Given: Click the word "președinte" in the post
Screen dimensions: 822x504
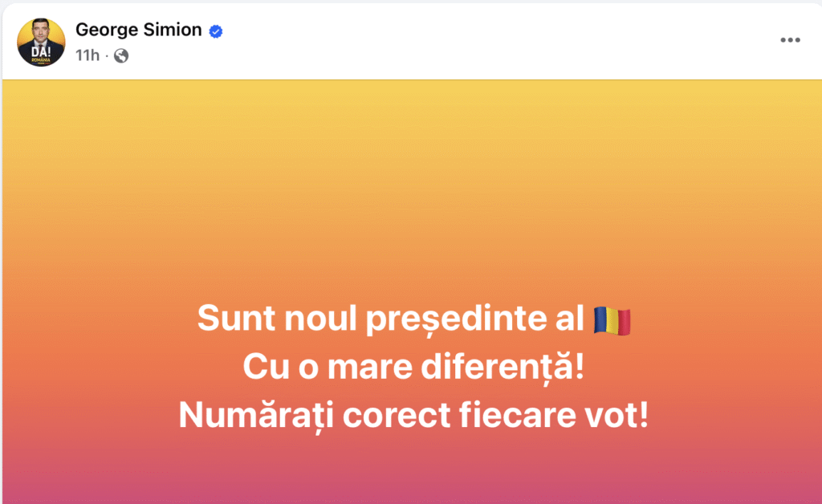Looking at the screenshot, I should [456, 319].
